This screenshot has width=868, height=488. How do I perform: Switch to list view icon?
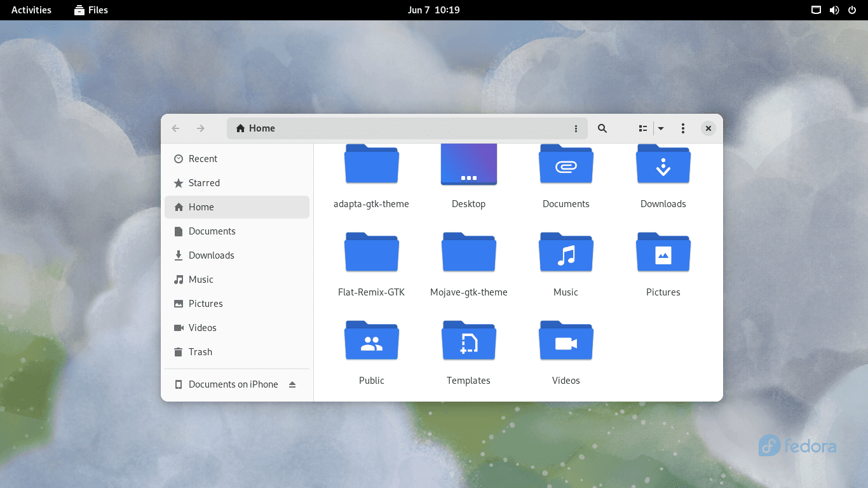(643, 128)
